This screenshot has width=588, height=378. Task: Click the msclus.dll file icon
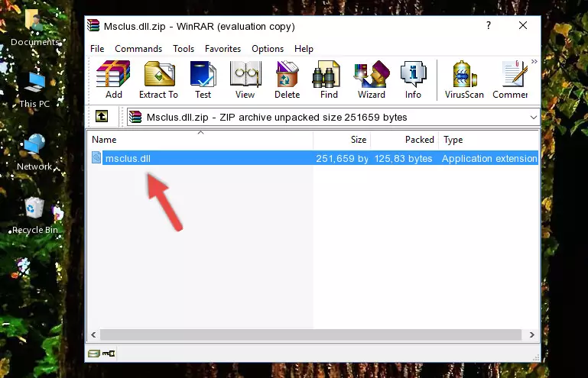pyautogui.click(x=96, y=158)
